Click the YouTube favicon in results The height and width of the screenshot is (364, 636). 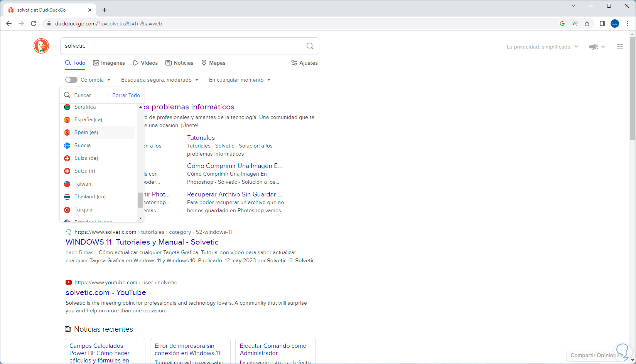[x=69, y=282]
